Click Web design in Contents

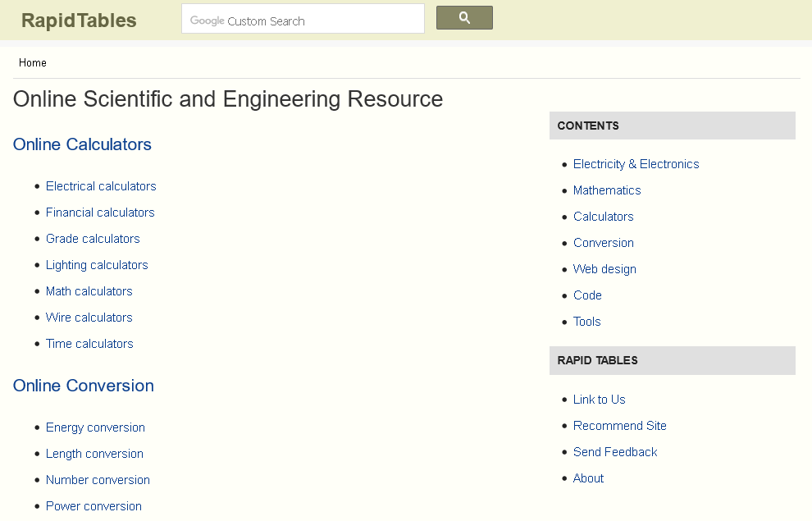604,269
